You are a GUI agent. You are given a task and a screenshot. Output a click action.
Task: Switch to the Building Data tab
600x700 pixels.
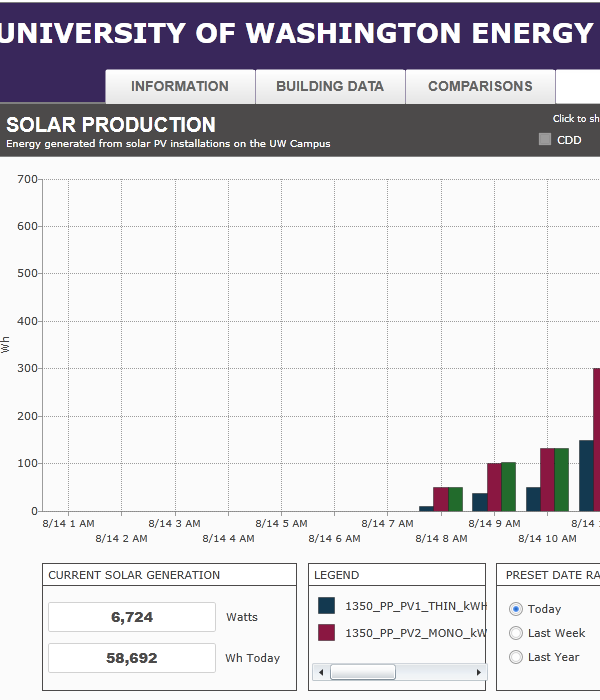330,87
